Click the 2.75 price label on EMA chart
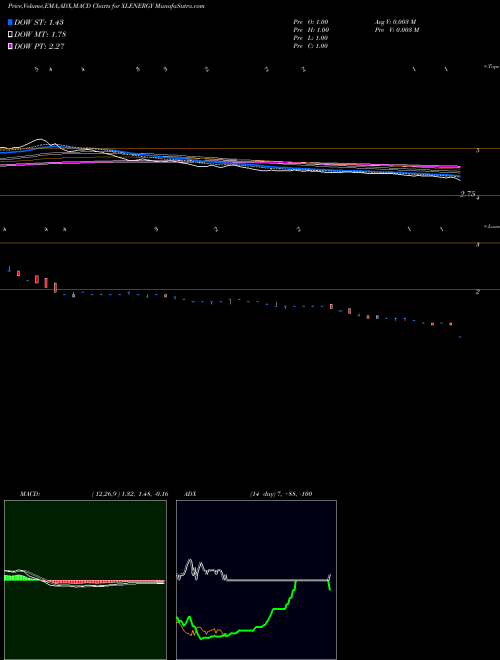The image size is (500, 660). 468,194
